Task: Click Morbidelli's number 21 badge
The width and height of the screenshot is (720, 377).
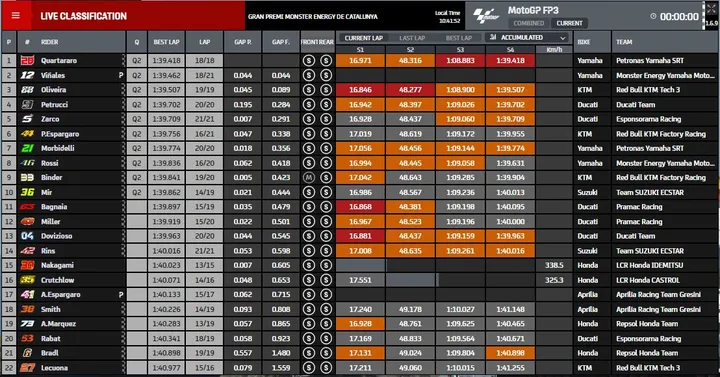Action: click(27, 148)
